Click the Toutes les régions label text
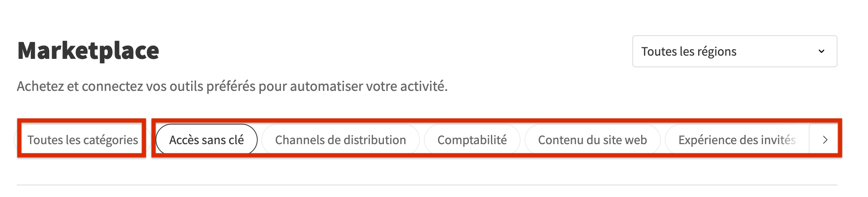Screen dimensions: 868x197 pos(688,52)
